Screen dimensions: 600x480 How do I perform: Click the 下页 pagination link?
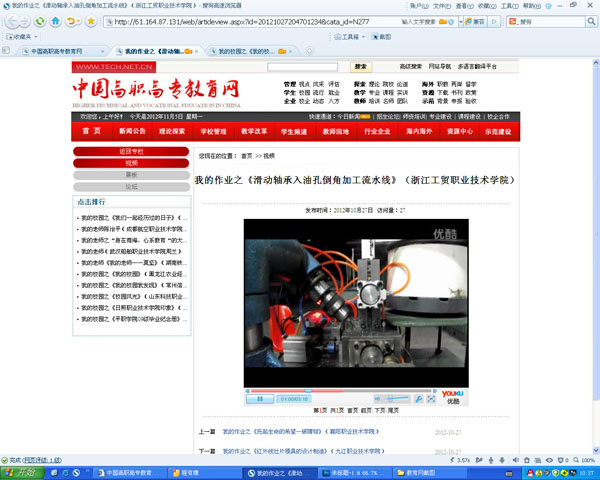click(380, 410)
